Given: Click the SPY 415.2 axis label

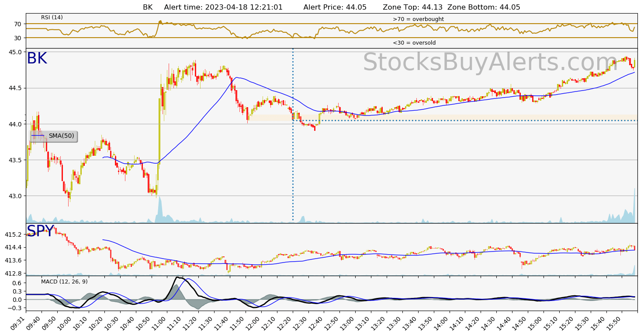Looking at the screenshot, I should point(14,234).
